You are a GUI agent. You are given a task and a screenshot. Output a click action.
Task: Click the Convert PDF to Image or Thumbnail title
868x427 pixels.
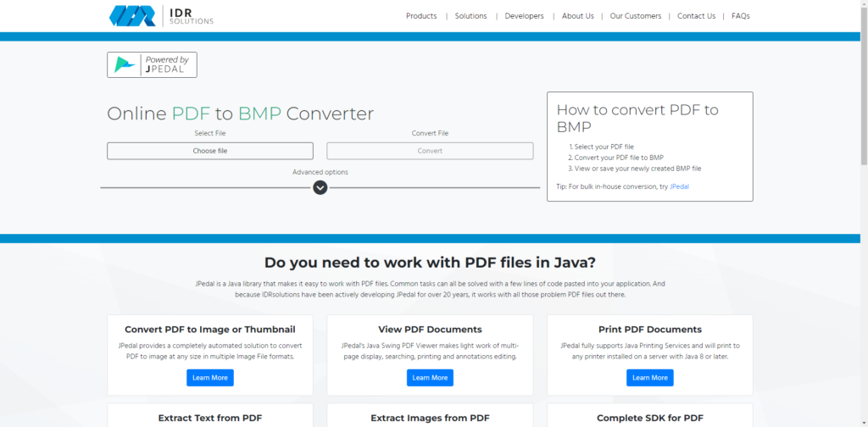[x=210, y=330]
